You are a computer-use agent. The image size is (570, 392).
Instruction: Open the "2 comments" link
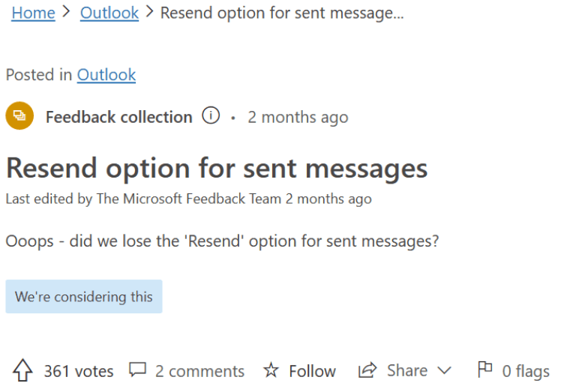[x=199, y=371]
